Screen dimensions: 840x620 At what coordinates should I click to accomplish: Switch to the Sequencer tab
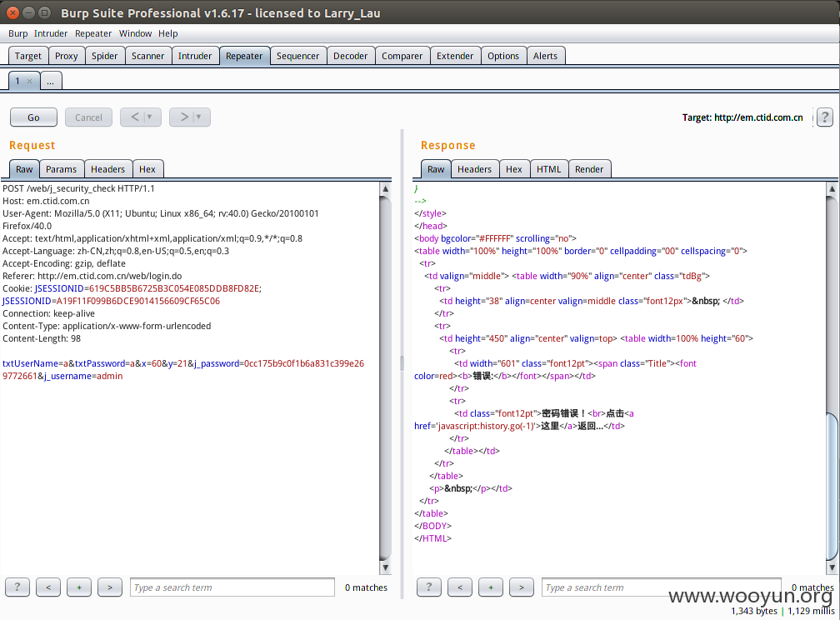(x=297, y=56)
